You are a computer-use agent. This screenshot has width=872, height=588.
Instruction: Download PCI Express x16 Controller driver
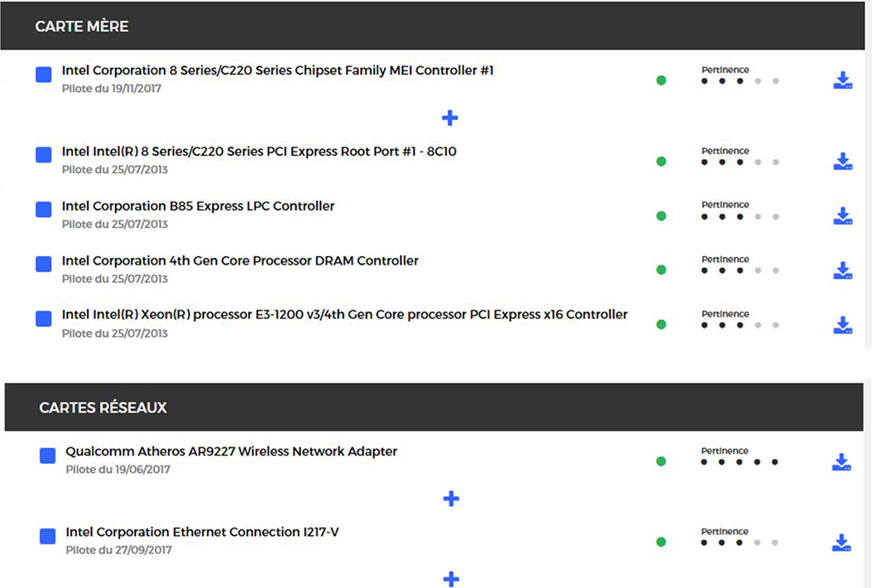click(x=842, y=325)
